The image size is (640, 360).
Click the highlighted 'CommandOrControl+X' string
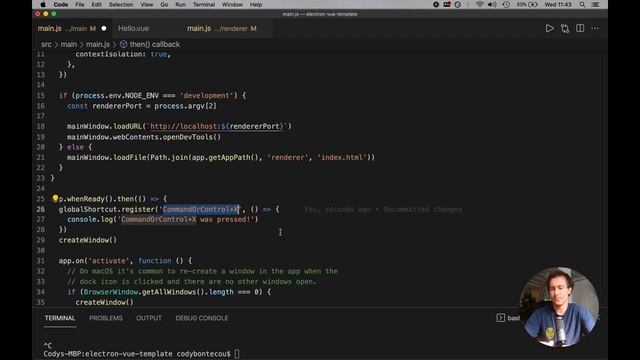201,209
